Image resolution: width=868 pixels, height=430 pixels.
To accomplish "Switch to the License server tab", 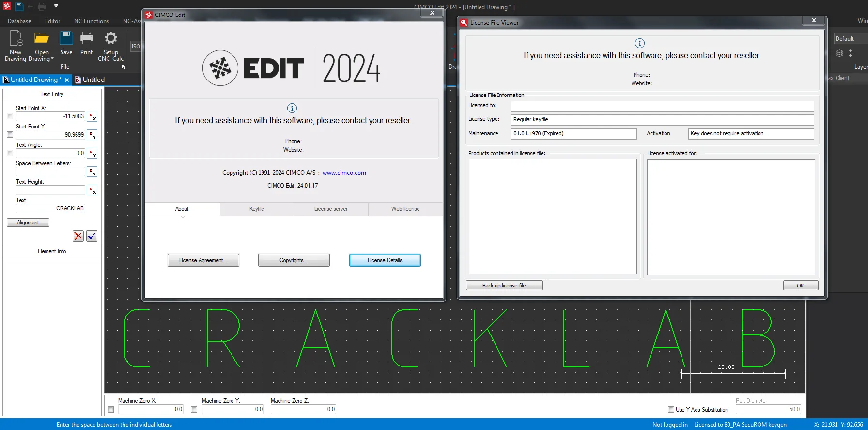I will (x=331, y=209).
